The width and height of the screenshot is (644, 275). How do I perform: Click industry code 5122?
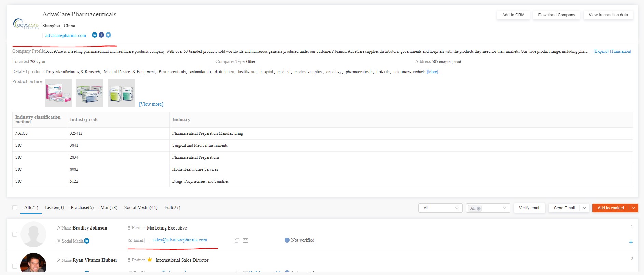(74, 181)
